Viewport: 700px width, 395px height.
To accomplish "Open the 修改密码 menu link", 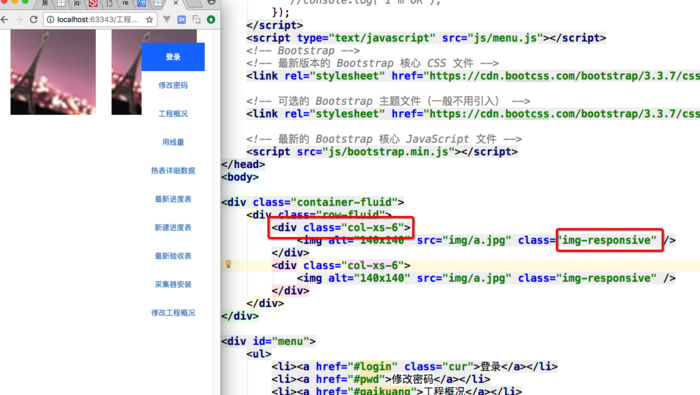I will (173, 85).
